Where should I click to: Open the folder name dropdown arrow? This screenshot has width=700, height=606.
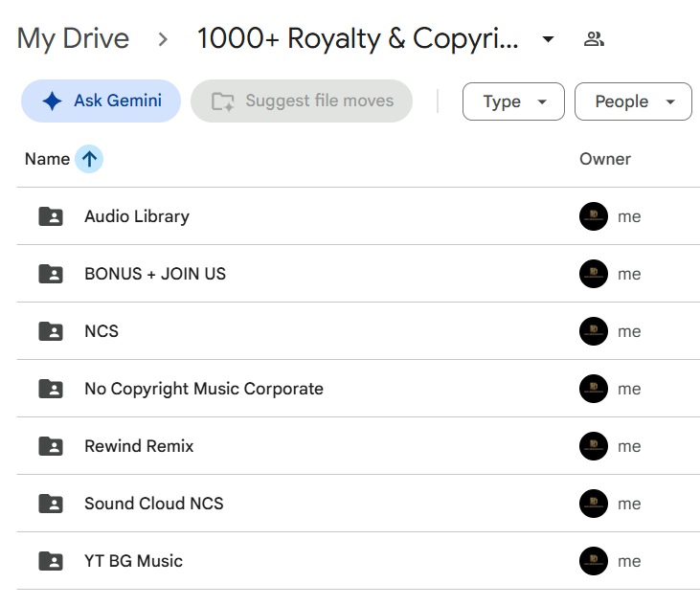[548, 39]
